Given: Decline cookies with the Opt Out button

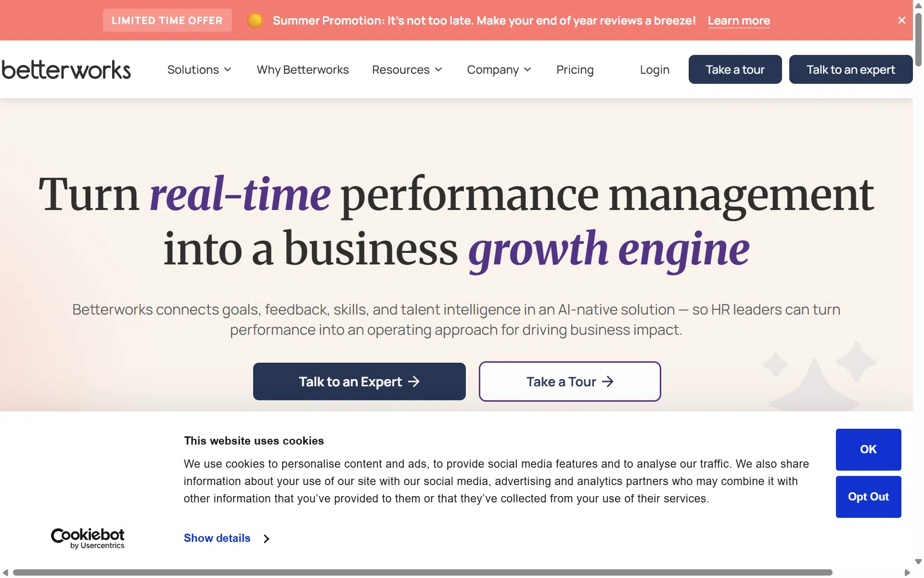Looking at the screenshot, I should [x=868, y=497].
